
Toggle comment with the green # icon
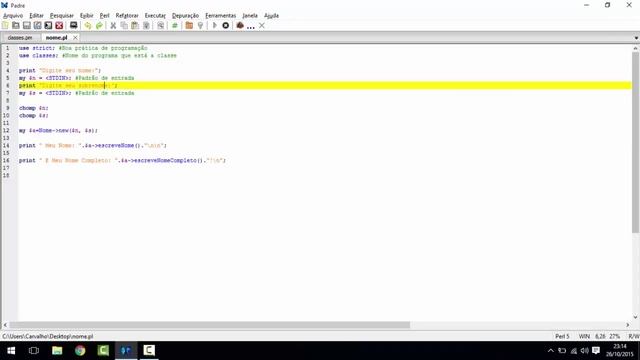(175, 25)
